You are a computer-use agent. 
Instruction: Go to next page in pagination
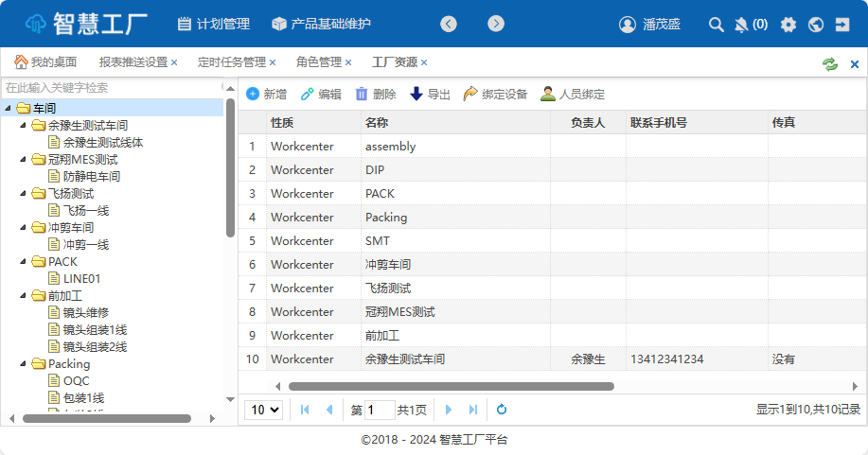(x=449, y=410)
